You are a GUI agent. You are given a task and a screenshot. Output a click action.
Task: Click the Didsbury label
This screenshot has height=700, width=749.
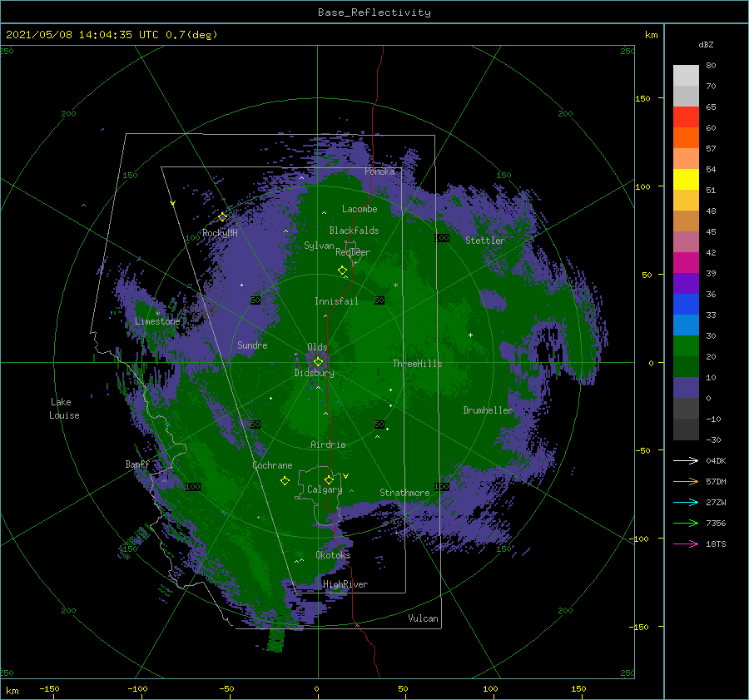[315, 373]
